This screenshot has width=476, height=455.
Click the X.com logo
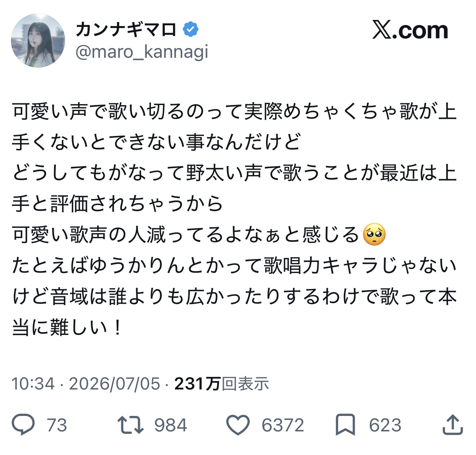410,30
